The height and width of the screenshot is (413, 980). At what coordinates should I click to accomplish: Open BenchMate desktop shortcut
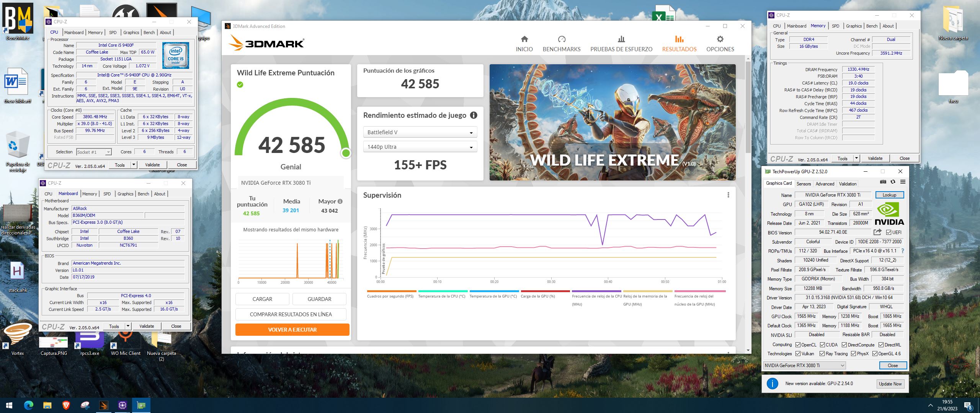(18, 22)
